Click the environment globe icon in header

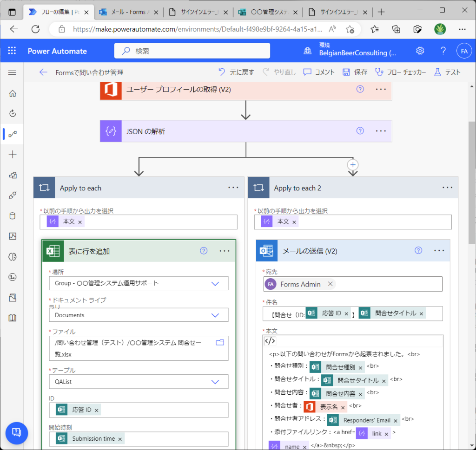(x=308, y=51)
